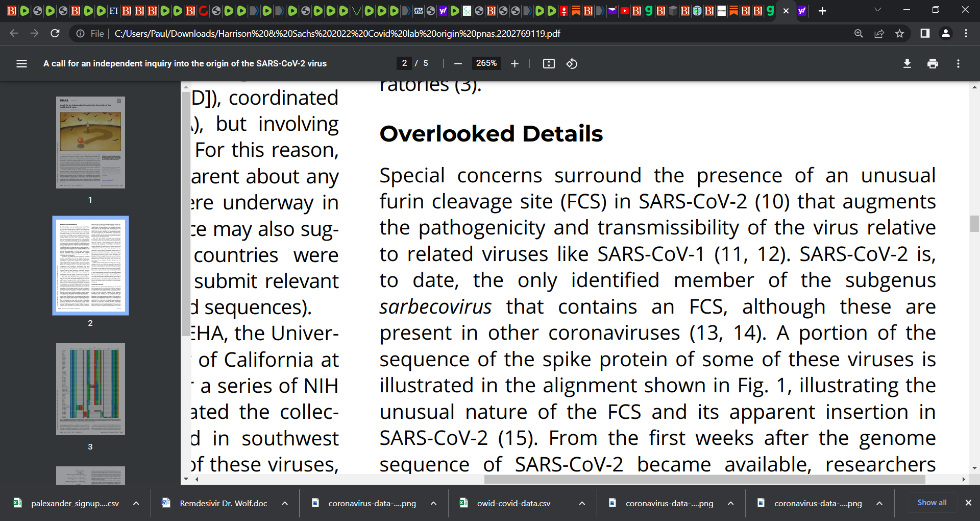
Task: Expand options for owid-covid-data.csv
Action: click(582, 503)
